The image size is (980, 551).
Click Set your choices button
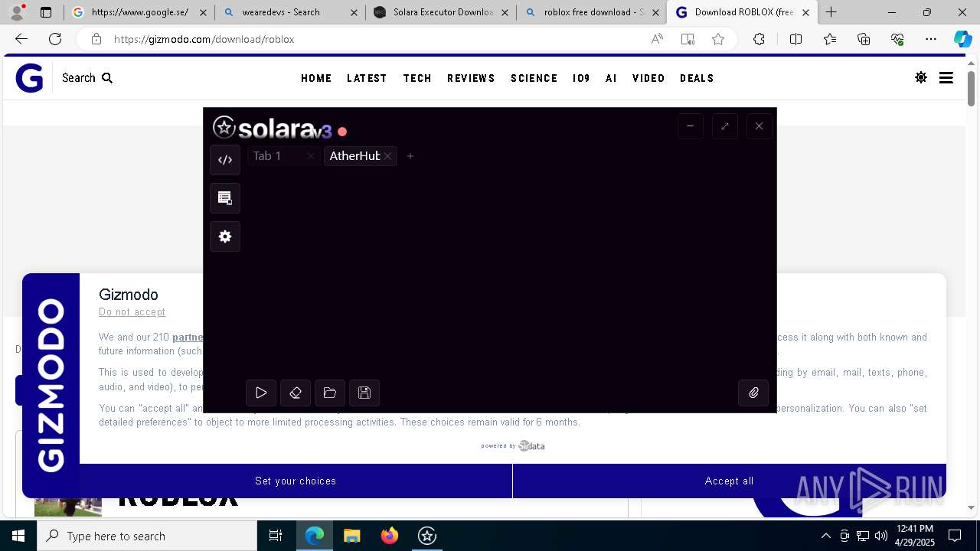(296, 481)
